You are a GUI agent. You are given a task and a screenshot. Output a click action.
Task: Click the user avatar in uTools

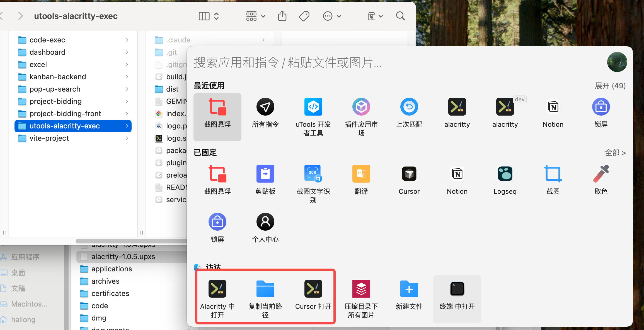coord(617,62)
